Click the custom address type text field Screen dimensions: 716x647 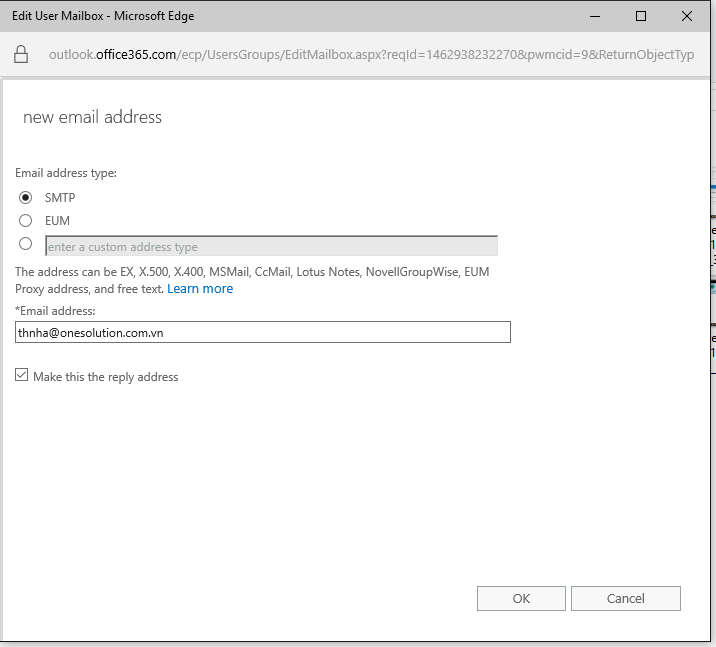point(271,246)
